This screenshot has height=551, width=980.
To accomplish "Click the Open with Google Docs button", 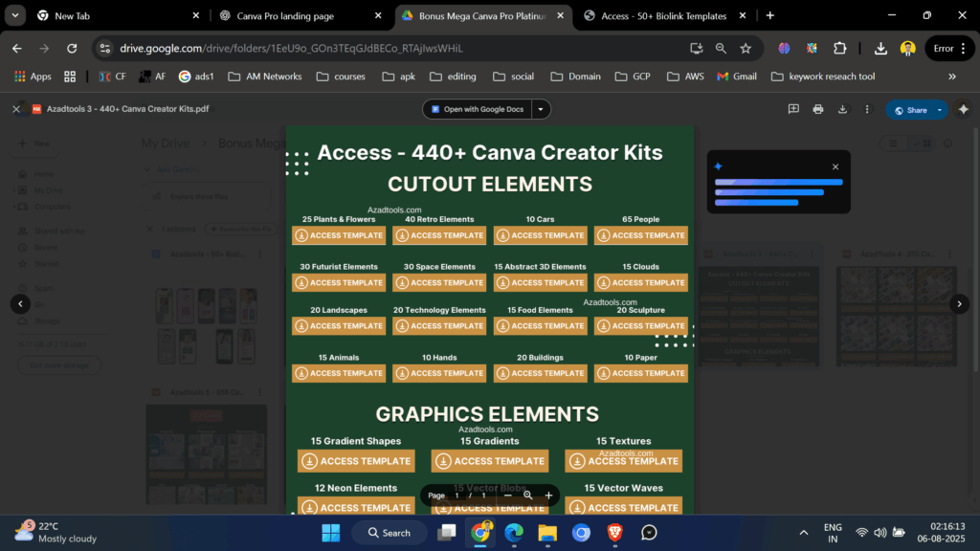I will coord(478,109).
